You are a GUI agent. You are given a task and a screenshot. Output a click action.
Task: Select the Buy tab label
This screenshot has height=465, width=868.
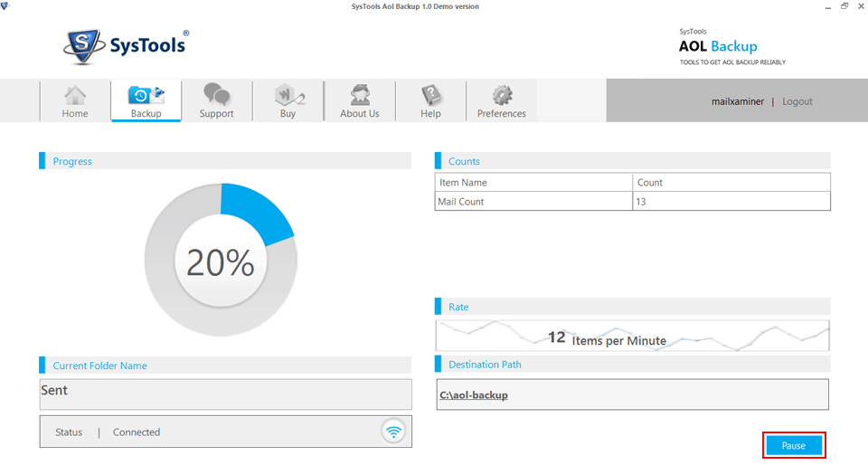coord(288,113)
